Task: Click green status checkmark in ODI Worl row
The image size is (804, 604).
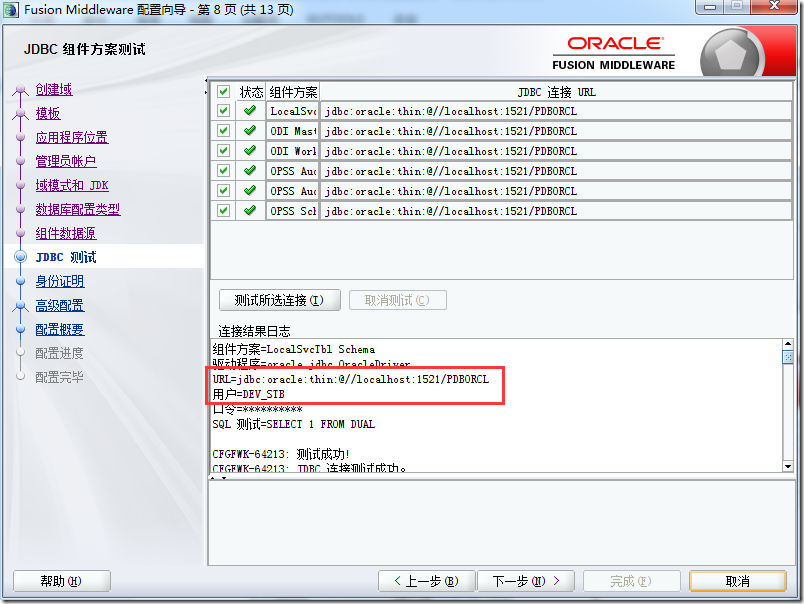Action: [x=250, y=150]
